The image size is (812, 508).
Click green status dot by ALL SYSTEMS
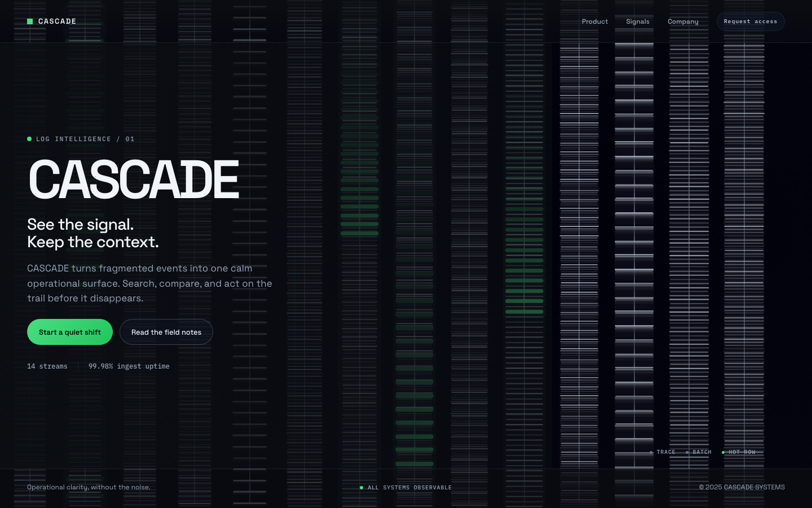click(361, 488)
